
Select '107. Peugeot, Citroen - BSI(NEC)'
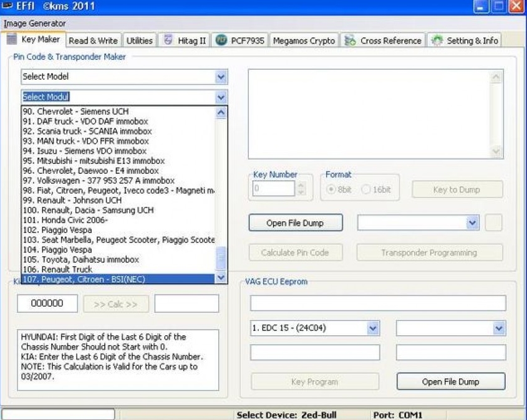tap(118, 279)
